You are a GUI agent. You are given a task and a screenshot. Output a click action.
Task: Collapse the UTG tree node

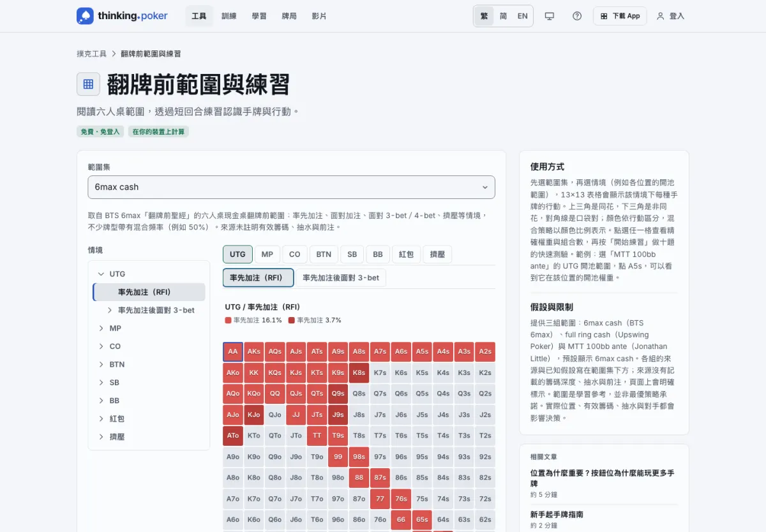(101, 274)
